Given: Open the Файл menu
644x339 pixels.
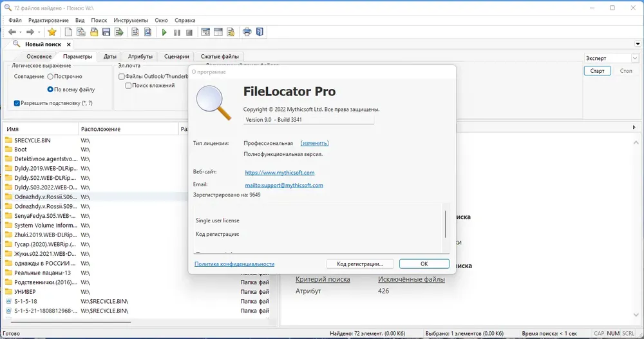Looking at the screenshot, I should click(15, 20).
